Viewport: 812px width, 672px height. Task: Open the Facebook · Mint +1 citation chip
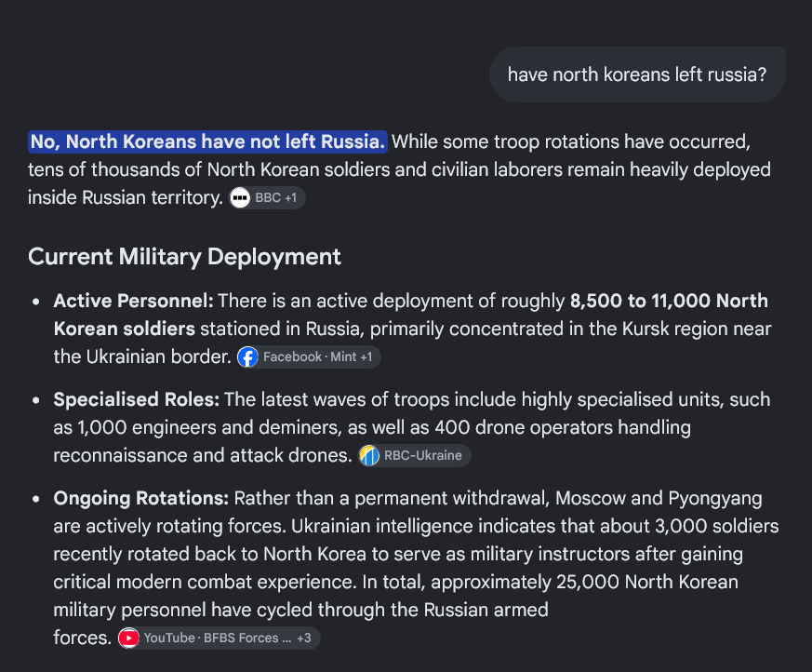click(309, 357)
